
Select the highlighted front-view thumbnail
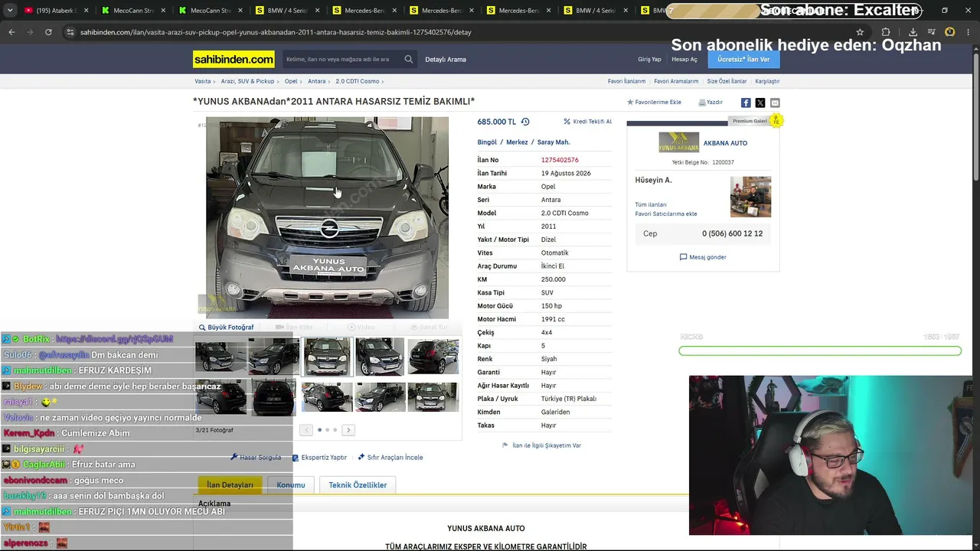[x=327, y=357]
